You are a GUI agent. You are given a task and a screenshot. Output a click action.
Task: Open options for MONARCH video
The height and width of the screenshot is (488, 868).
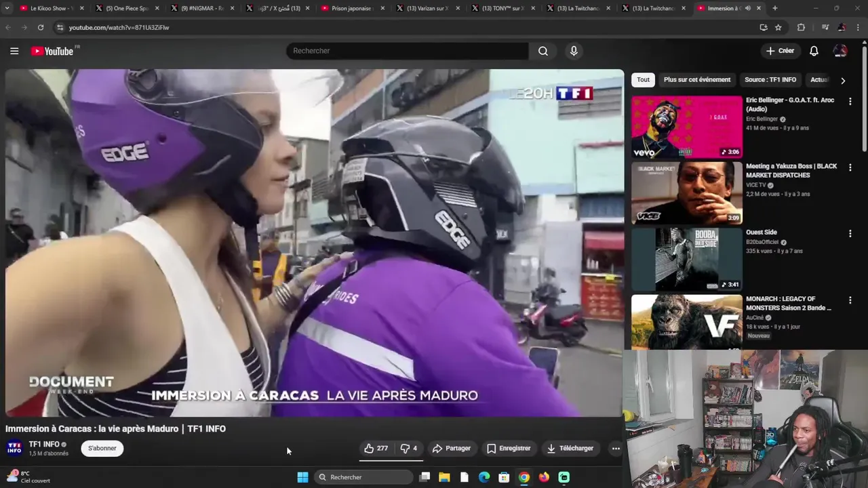click(850, 300)
